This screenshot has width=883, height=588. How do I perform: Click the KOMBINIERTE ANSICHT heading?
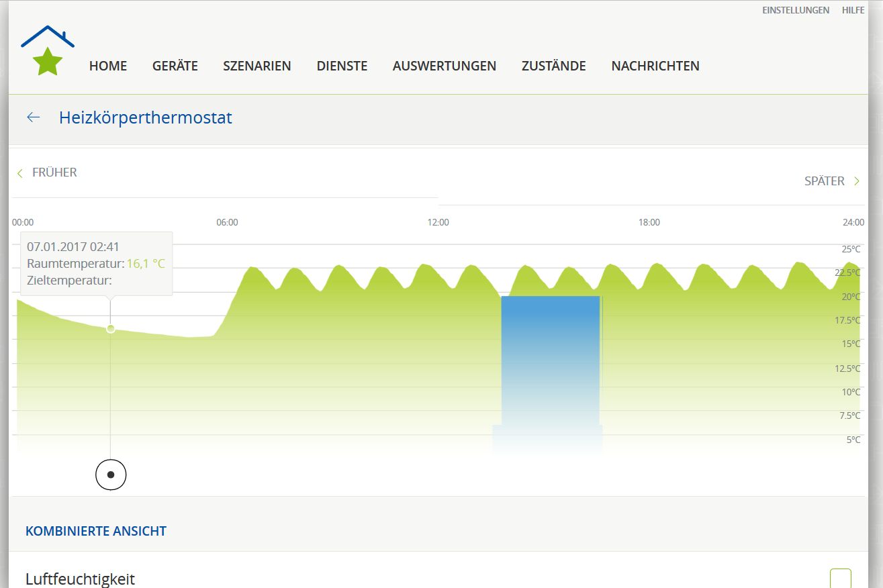96,531
